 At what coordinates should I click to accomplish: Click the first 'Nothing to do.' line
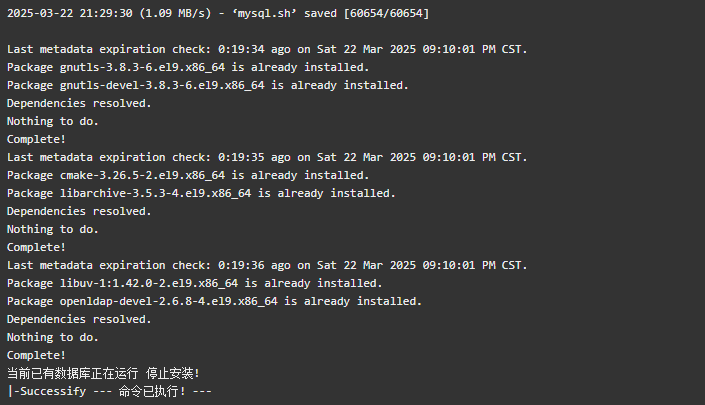(x=53, y=121)
